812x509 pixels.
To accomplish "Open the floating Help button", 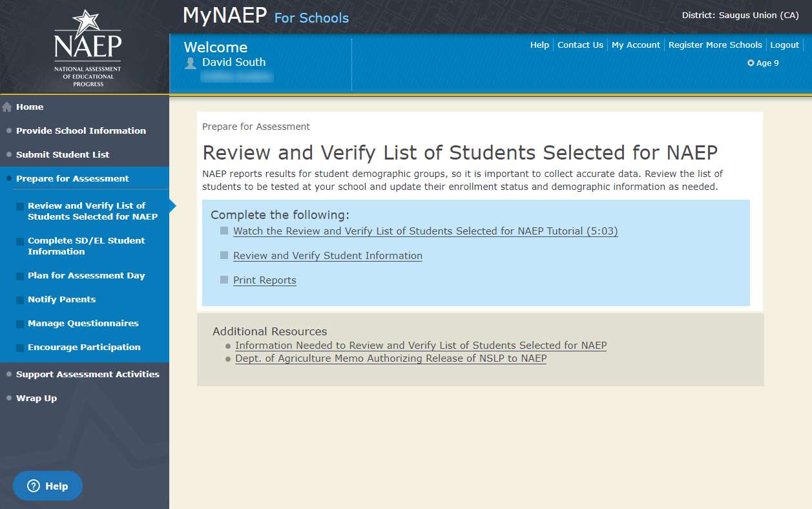I will coord(48,486).
